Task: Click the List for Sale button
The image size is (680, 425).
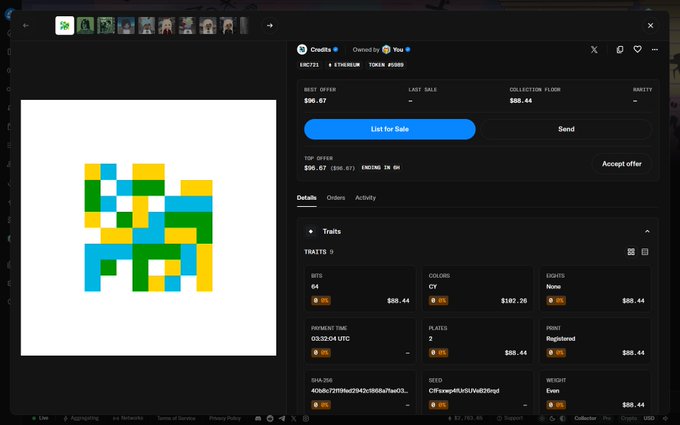Action: coord(390,129)
